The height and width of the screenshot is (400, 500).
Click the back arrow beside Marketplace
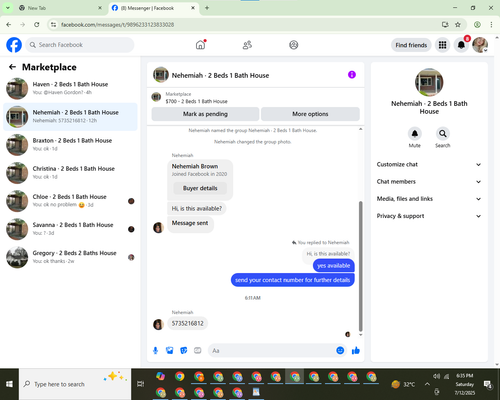click(x=12, y=67)
